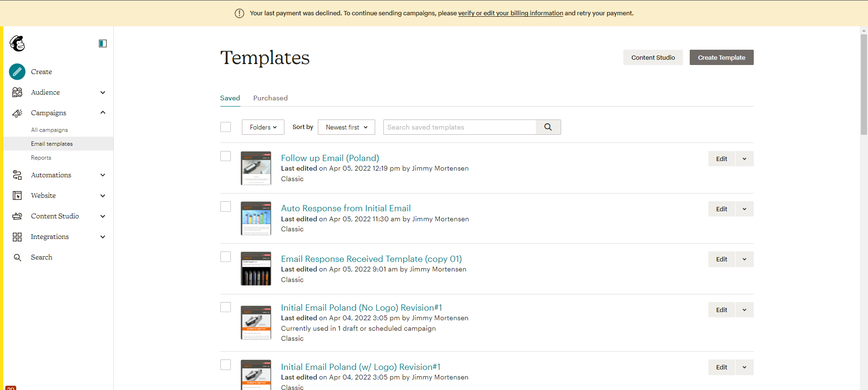Select Email templates in sidebar

tap(58, 144)
